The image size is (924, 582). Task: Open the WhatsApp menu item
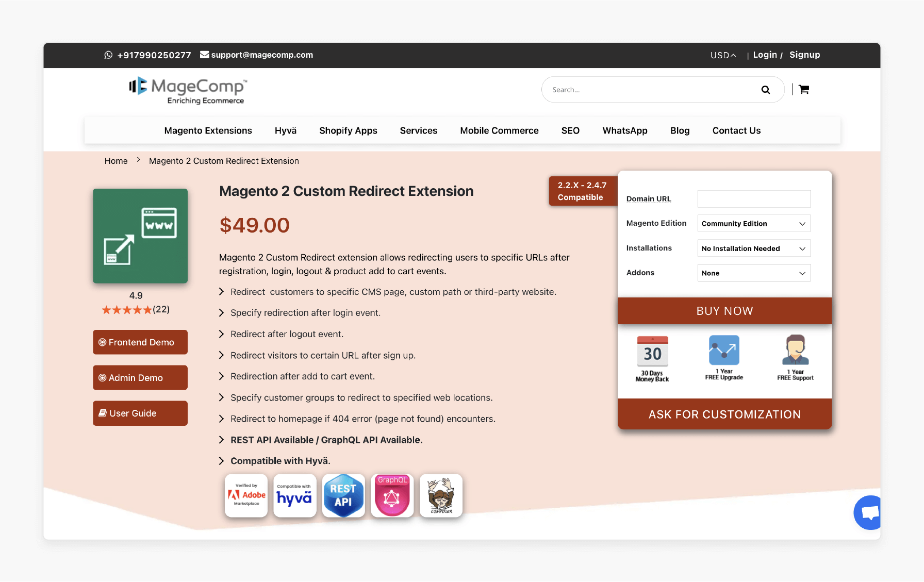point(625,130)
